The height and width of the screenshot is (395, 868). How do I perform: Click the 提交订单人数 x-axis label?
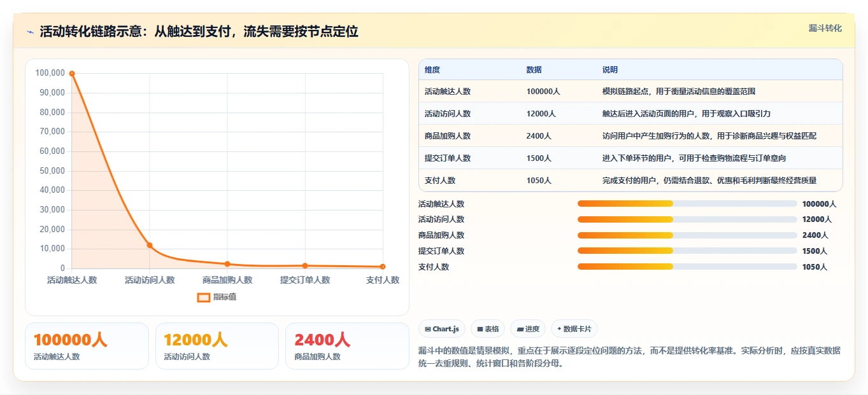coord(305,280)
